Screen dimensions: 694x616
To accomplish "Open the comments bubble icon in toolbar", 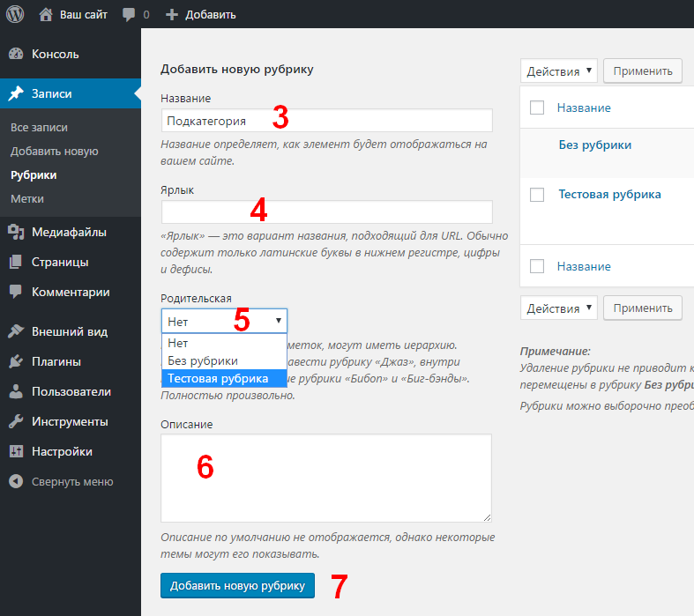I will click(129, 15).
